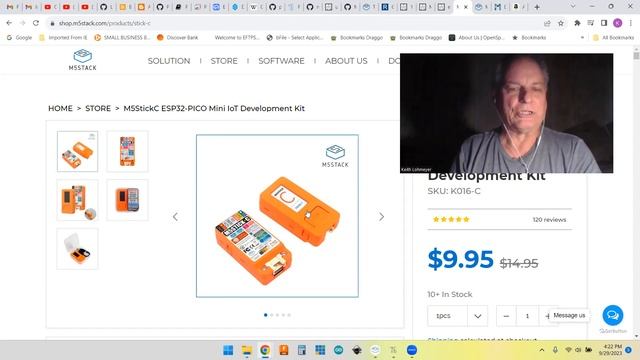This screenshot has width=640, height=360.
Task: Open File Explorer from taskbar
Action: pos(247,350)
